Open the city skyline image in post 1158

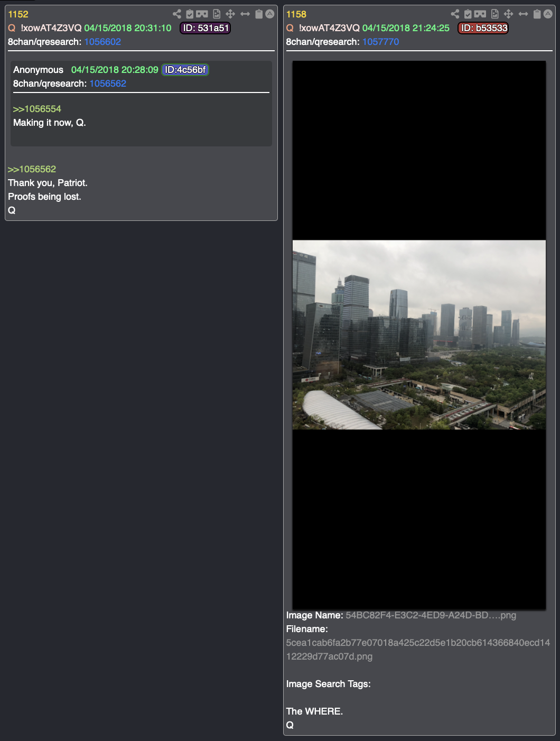tap(419, 335)
